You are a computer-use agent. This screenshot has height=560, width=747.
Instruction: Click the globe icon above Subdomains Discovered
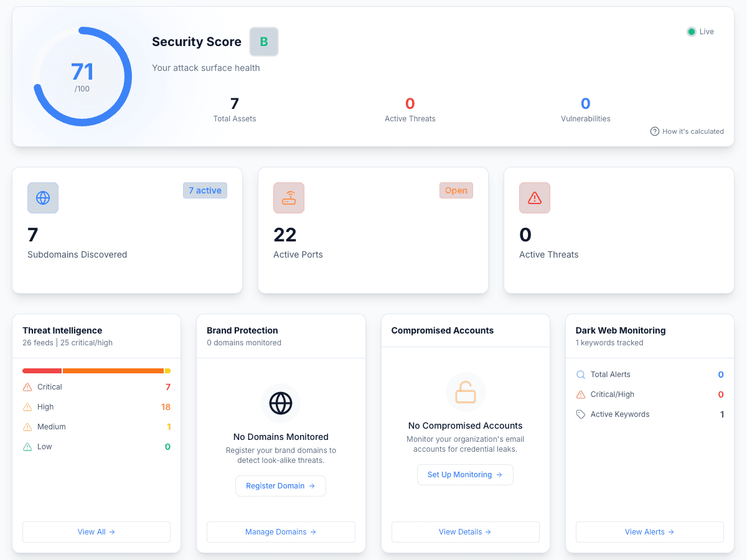click(x=42, y=197)
